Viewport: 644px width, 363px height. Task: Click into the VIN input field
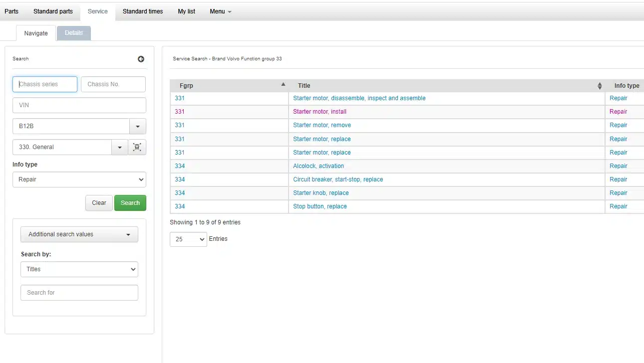point(79,105)
